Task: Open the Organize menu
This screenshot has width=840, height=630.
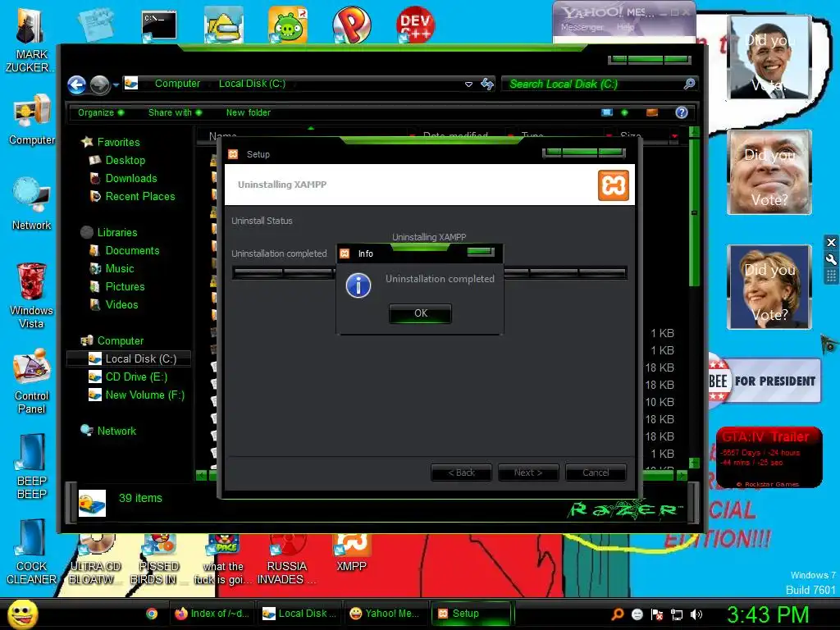Action: [x=101, y=112]
